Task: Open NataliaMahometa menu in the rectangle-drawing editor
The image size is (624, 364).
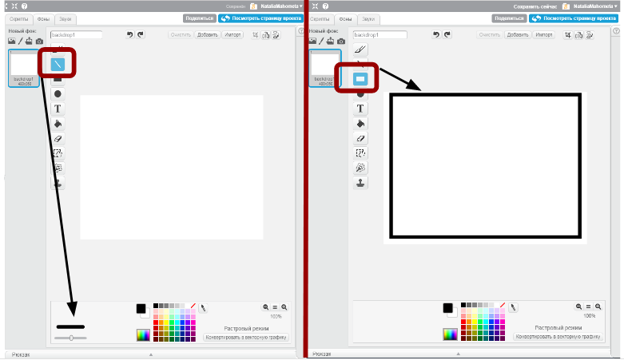Action: [595, 6]
